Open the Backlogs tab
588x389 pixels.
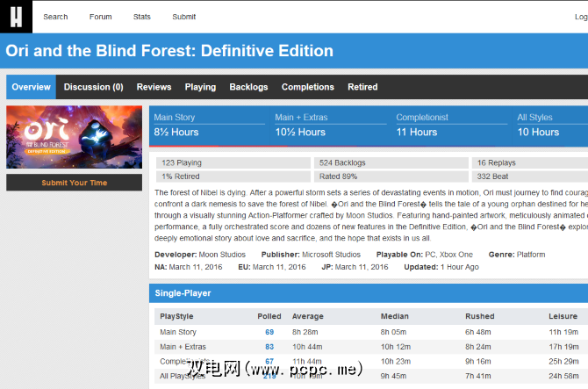pyautogui.click(x=248, y=87)
